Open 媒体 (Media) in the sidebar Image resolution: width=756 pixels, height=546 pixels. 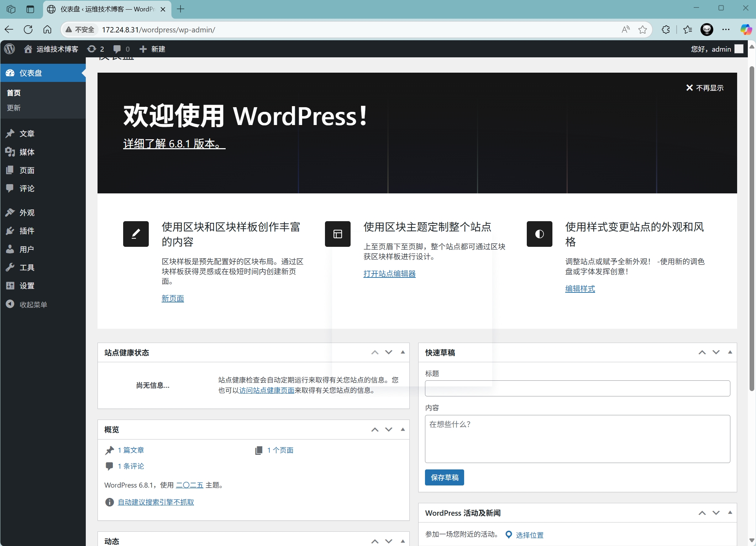click(43, 152)
